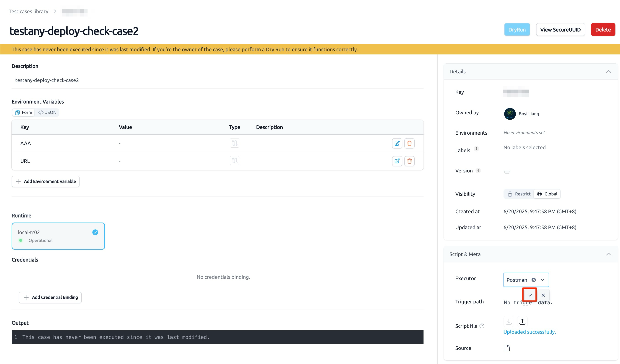Click View SecureUUID button

pyautogui.click(x=560, y=30)
